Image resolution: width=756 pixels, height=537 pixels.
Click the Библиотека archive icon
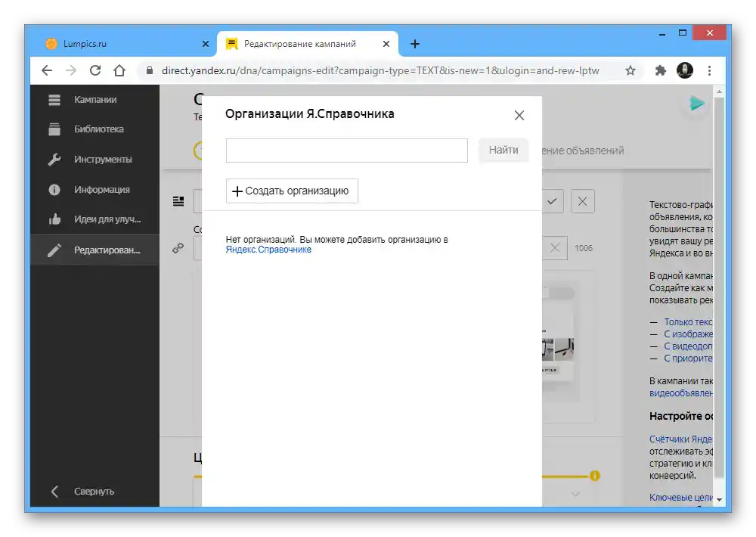(x=54, y=129)
